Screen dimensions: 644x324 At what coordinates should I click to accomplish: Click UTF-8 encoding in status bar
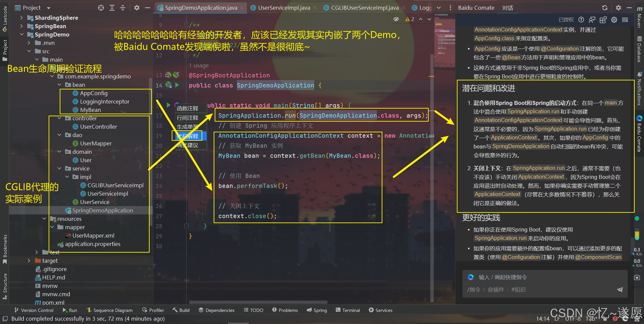(x=573, y=319)
